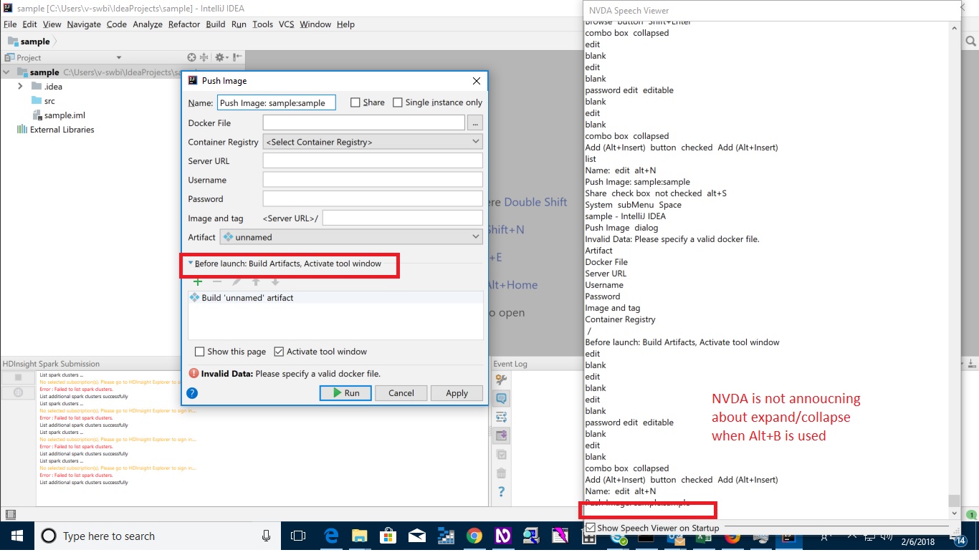Run the Push Image configuration

pos(345,392)
